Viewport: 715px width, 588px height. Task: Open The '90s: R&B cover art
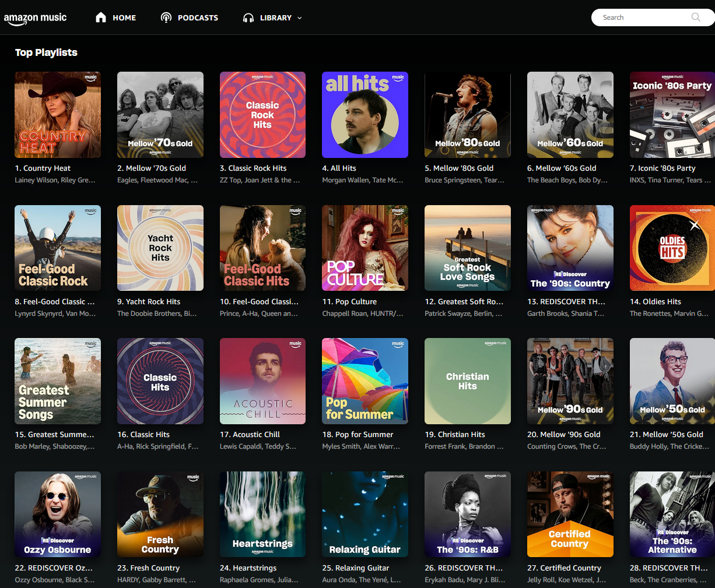click(x=468, y=515)
